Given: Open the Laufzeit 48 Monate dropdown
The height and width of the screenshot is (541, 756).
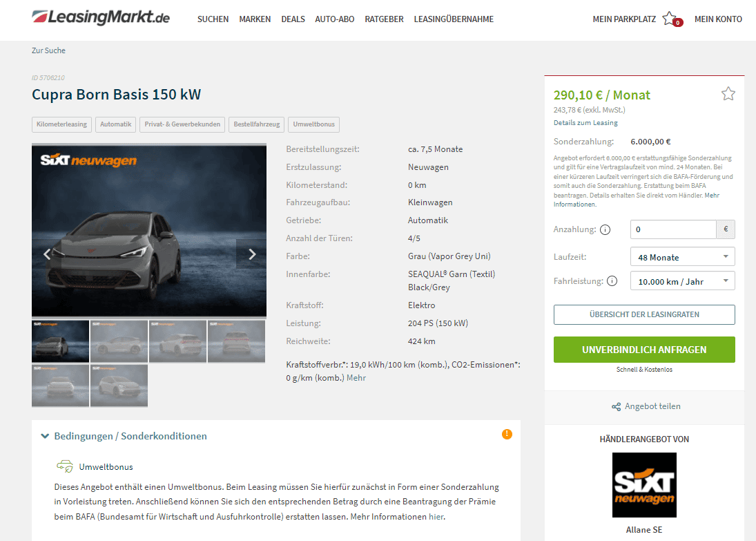Looking at the screenshot, I should tap(683, 257).
